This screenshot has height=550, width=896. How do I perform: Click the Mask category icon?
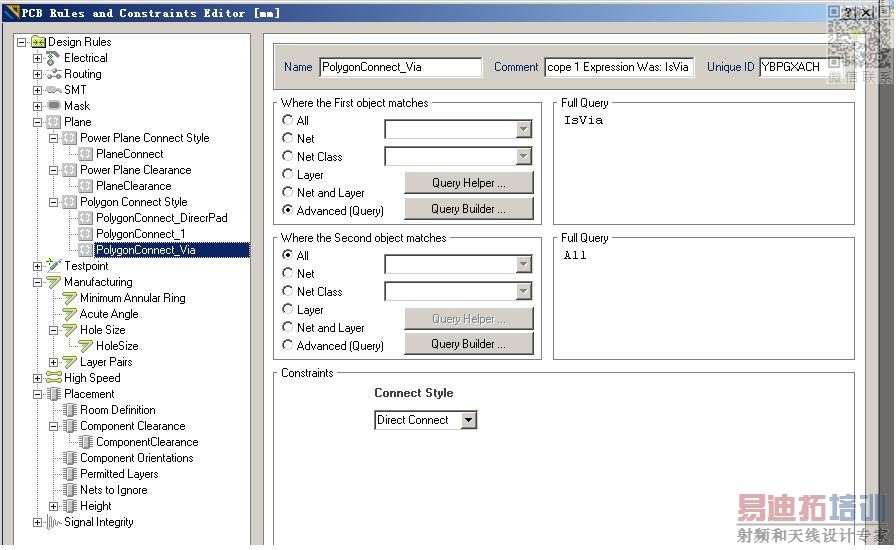click(54, 106)
